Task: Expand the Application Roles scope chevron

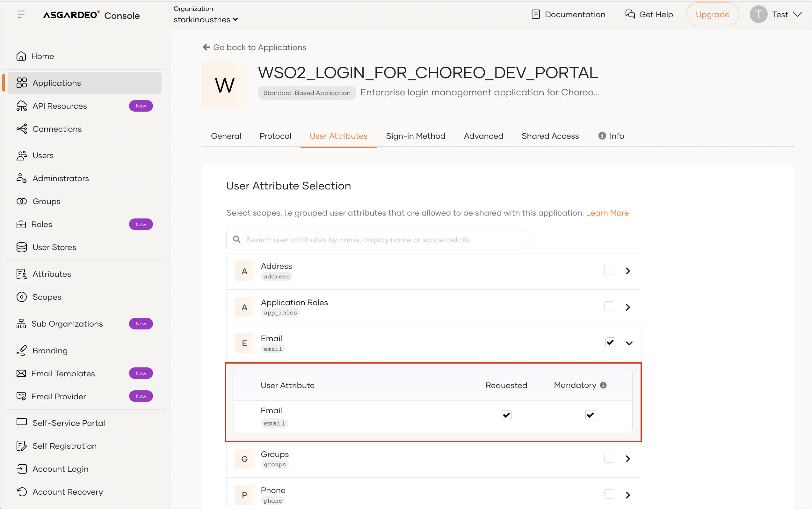Action: pos(628,307)
